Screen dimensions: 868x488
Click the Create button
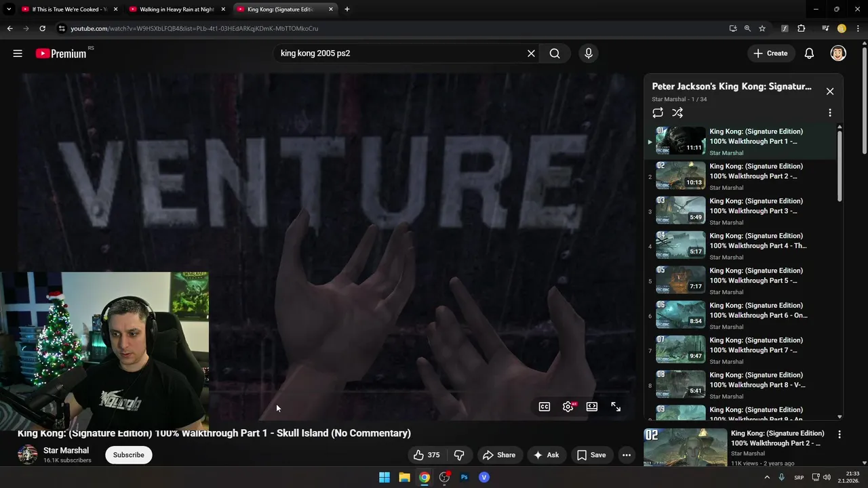(770, 53)
